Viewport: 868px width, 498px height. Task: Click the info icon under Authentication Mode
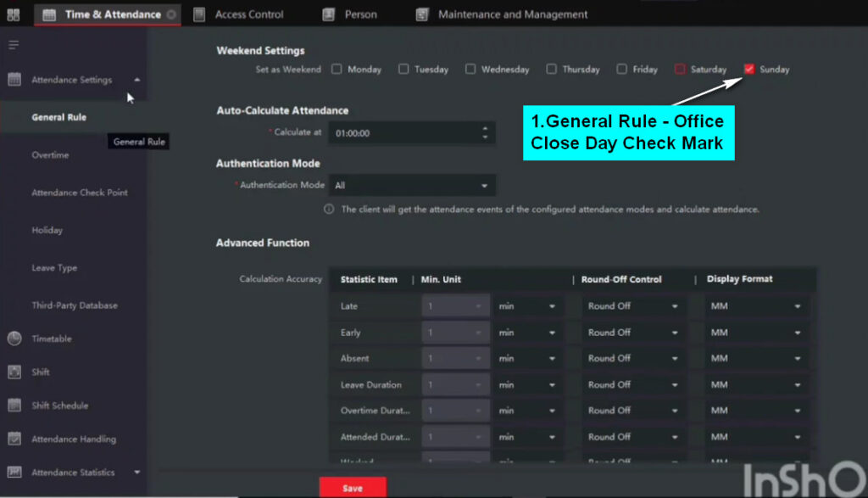(329, 210)
